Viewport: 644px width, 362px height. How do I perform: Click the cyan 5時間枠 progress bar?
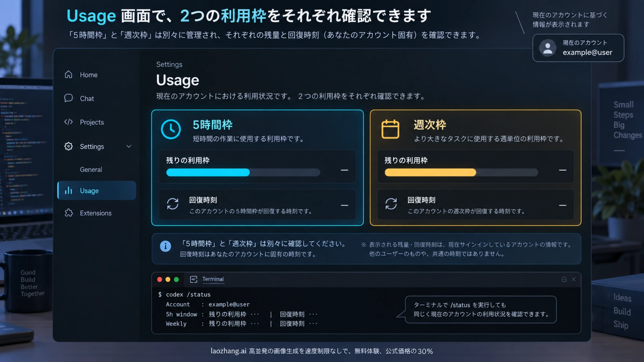coord(243,172)
